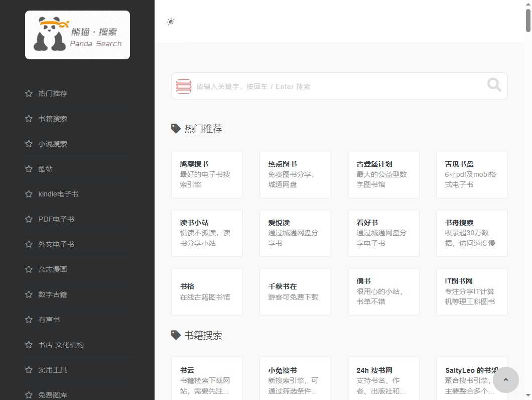The height and width of the screenshot is (400, 532).
Task: Click the star icon next to 免费图库
Action: click(29, 395)
